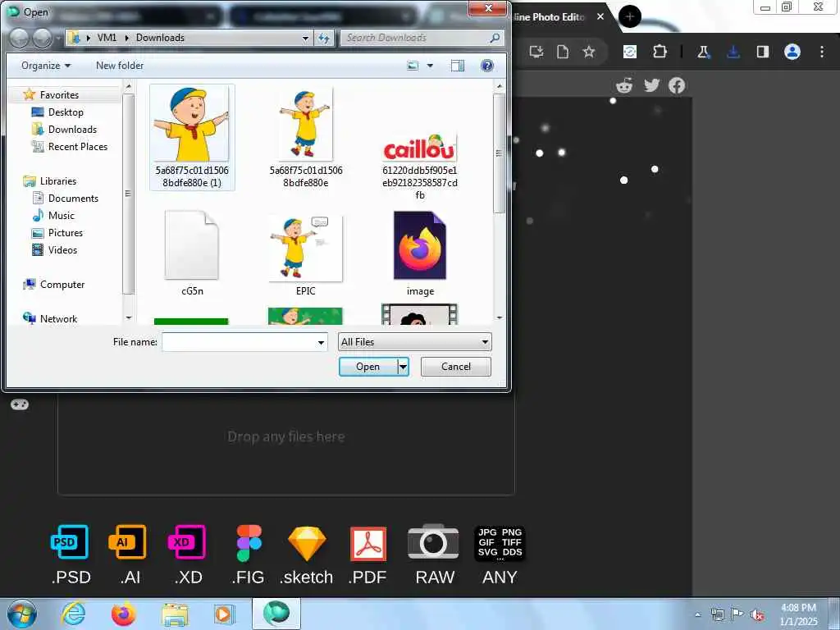Select the blank cG5n file
Screen dimensions: 840x630
192,253
